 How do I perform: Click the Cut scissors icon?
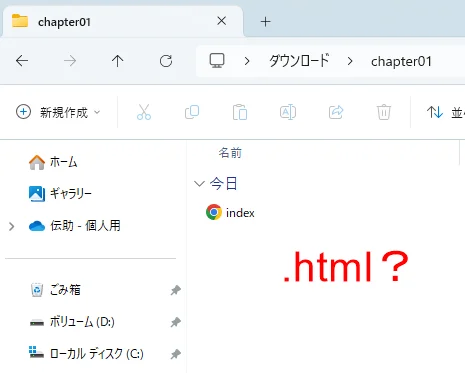(144, 112)
